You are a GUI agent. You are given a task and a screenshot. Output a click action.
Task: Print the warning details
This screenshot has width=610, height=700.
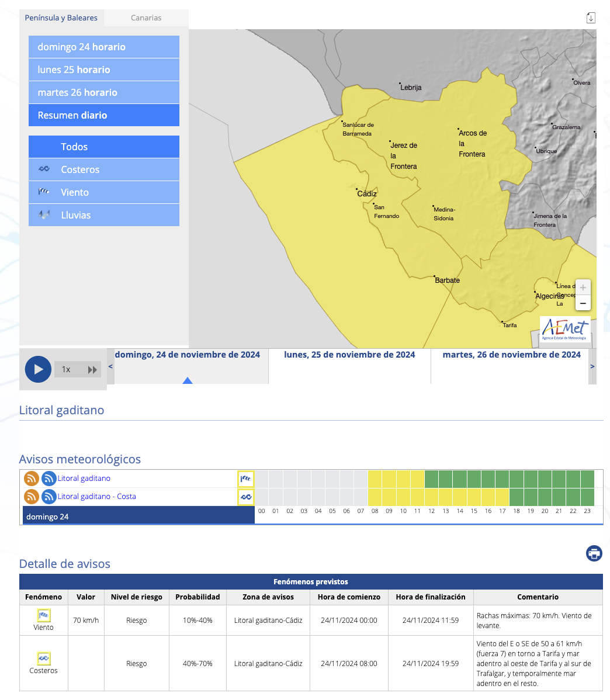tap(594, 553)
